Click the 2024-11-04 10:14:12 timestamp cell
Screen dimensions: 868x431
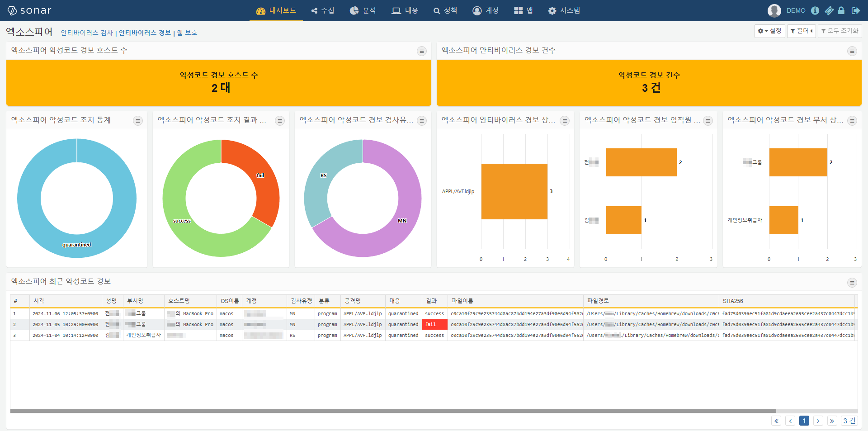[x=65, y=335]
